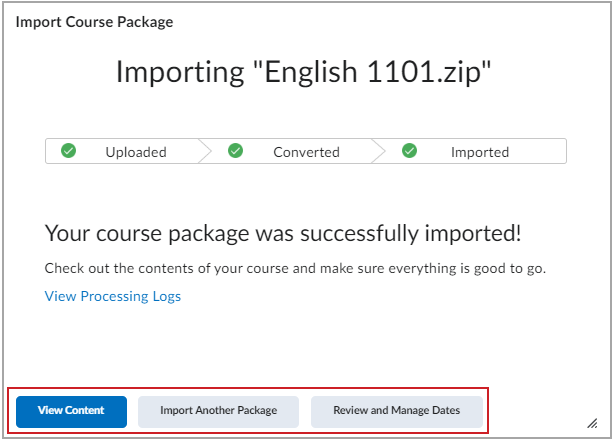The image size is (612, 440).
Task: Click the green checkmark beside Uploaded
Action: pyautogui.click(x=68, y=151)
